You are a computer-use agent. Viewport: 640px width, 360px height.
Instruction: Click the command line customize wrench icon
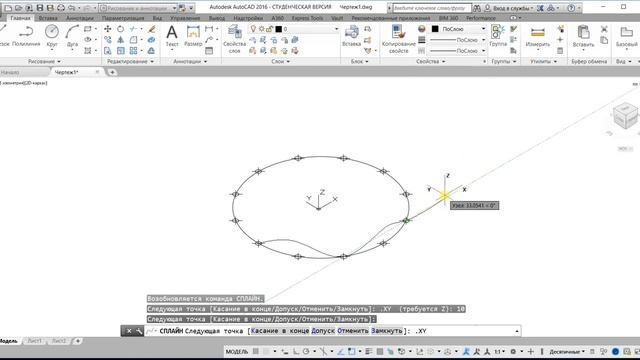tap(139, 331)
